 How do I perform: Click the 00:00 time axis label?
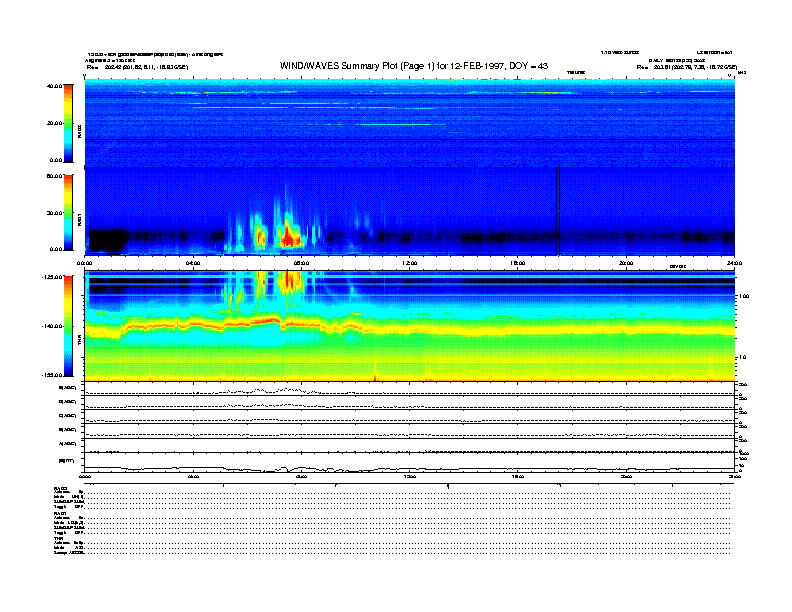[86, 263]
